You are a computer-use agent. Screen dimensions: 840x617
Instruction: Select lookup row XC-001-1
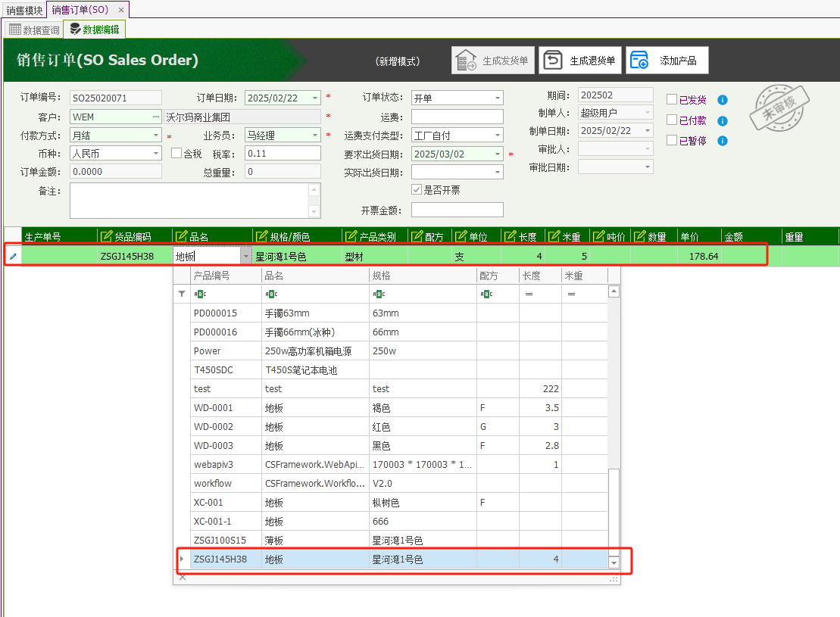pyautogui.click(x=398, y=521)
